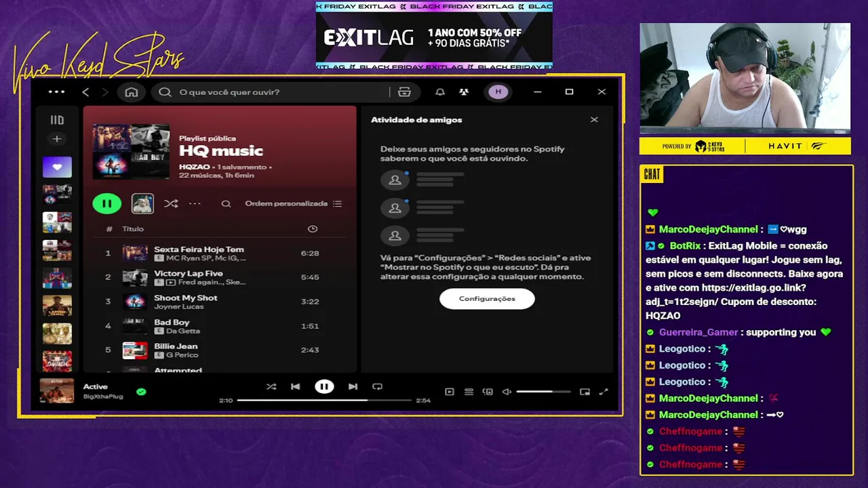Viewport: 868px width, 488px height.
Task: Open now playing album thumbnail 'Active'
Action: tap(57, 391)
